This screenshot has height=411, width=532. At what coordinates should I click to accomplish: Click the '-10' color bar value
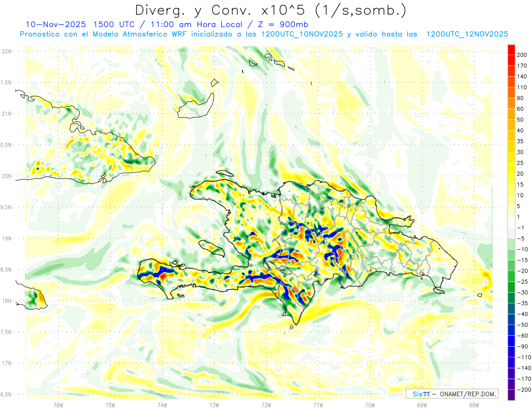tap(523, 250)
